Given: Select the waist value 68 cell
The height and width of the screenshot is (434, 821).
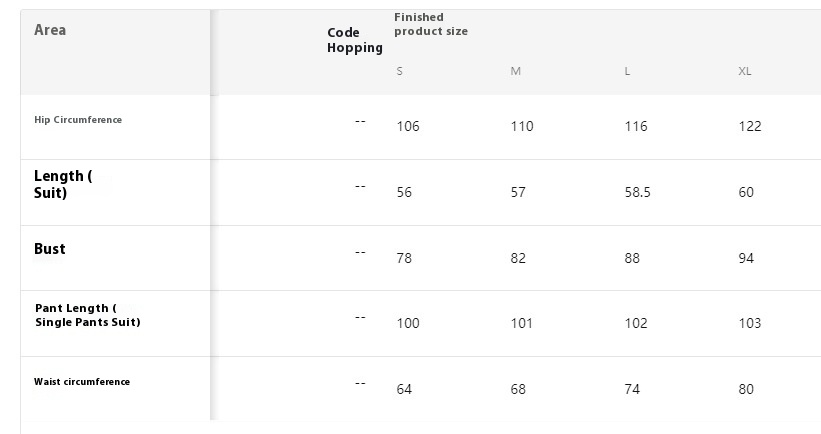Looking at the screenshot, I should (x=518, y=389).
